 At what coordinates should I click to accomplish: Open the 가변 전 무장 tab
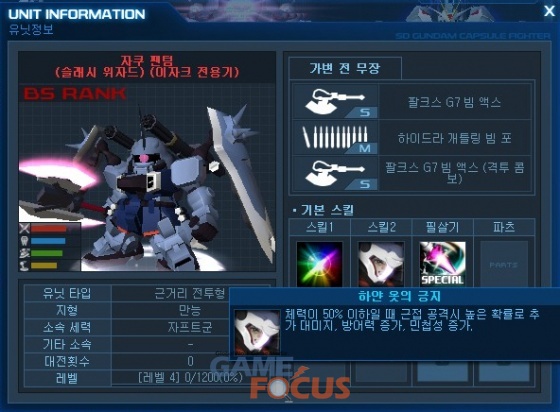coord(345,68)
